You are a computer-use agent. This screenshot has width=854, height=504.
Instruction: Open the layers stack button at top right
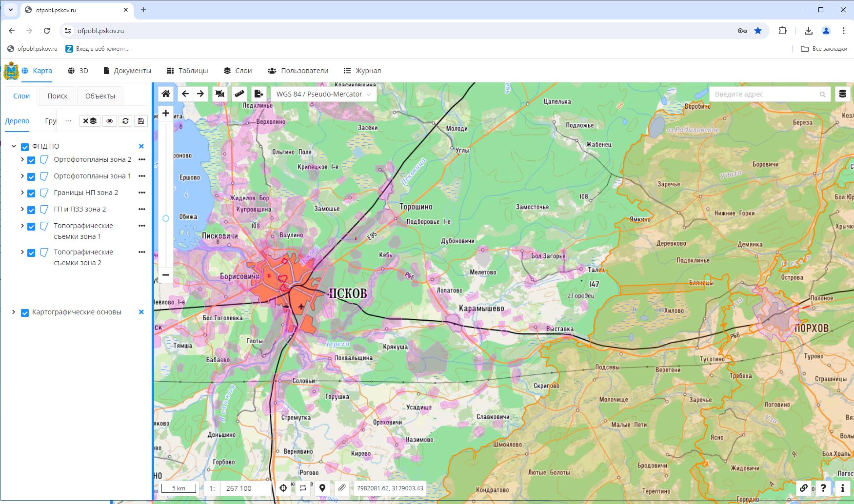(842, 94)
